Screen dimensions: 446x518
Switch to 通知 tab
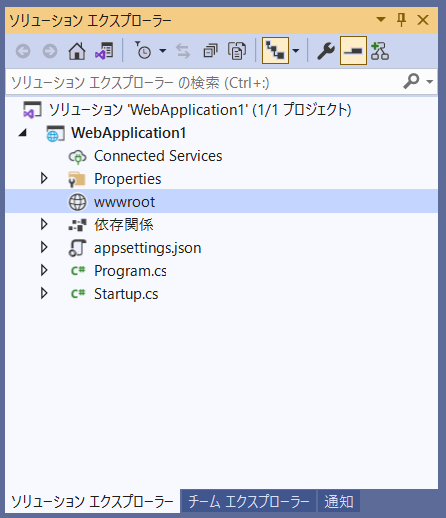click(339, 501)
